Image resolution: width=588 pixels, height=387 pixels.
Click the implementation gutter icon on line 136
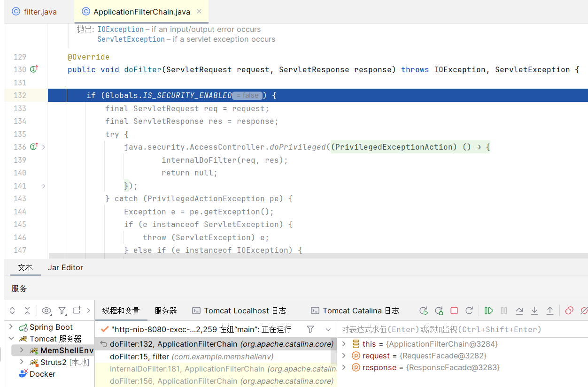tap(34, 147)
